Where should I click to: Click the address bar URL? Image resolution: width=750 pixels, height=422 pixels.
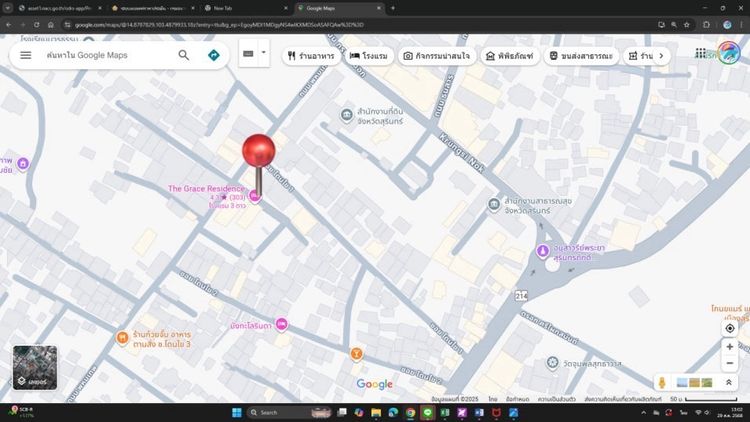(x=219, y=25)
